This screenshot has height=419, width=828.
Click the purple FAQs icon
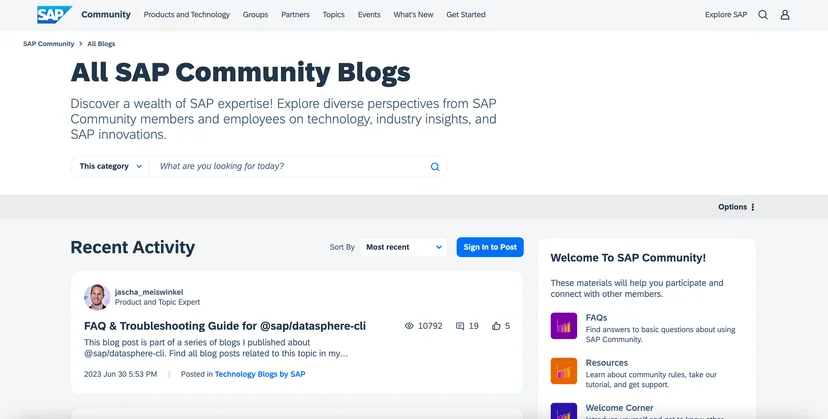(564, 325)
